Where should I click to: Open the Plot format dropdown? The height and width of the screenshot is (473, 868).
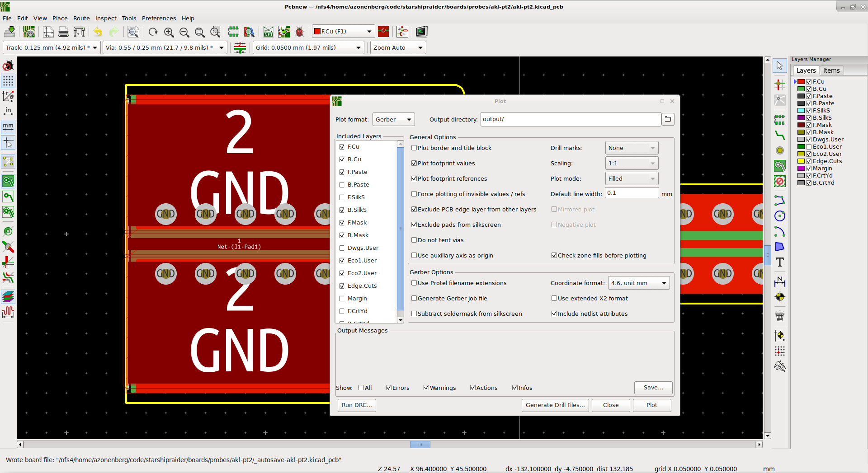[x=393, y=119]
